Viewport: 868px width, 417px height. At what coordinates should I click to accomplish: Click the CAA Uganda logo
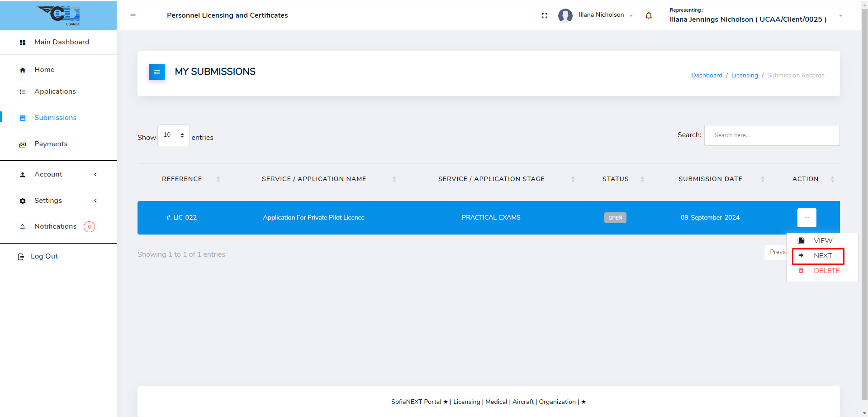(59, 15)
